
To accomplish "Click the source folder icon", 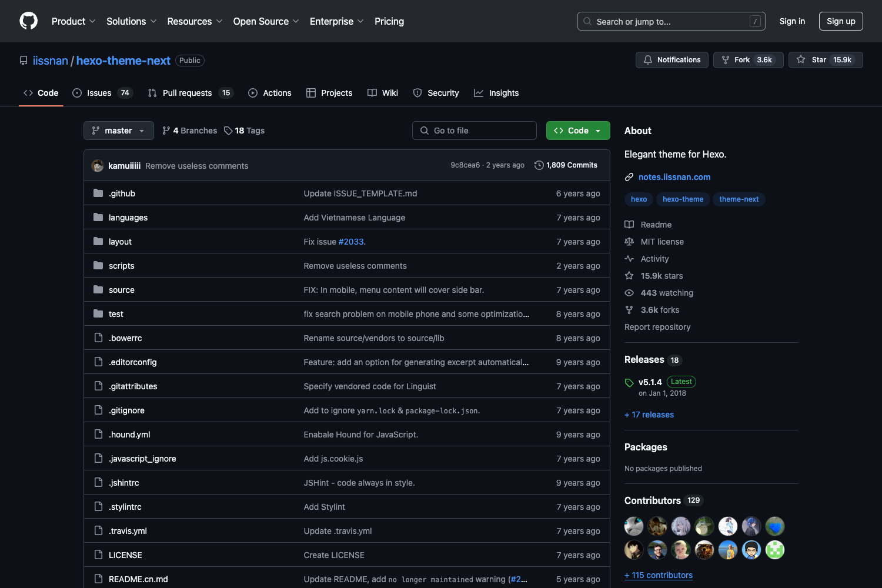I will click(x=98, y=289).
